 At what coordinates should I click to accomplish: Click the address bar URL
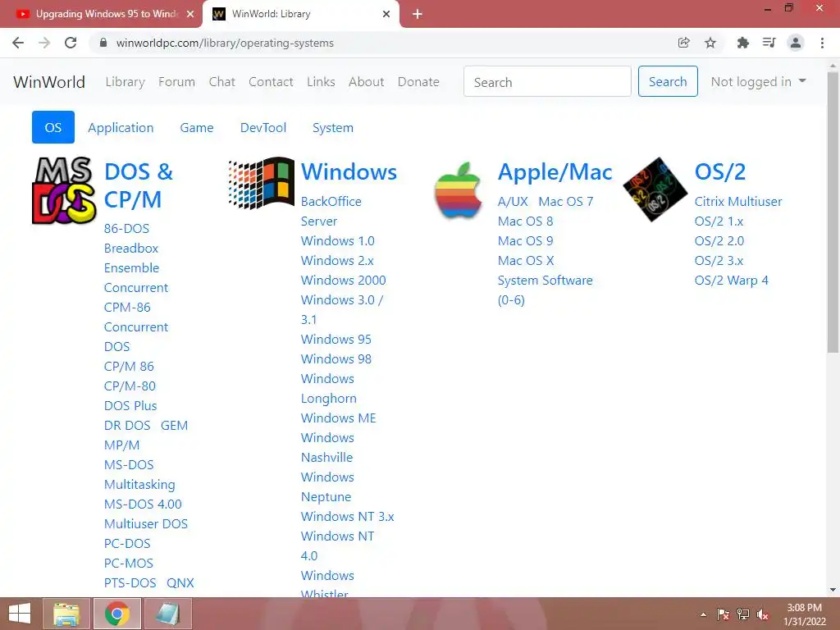225,43
